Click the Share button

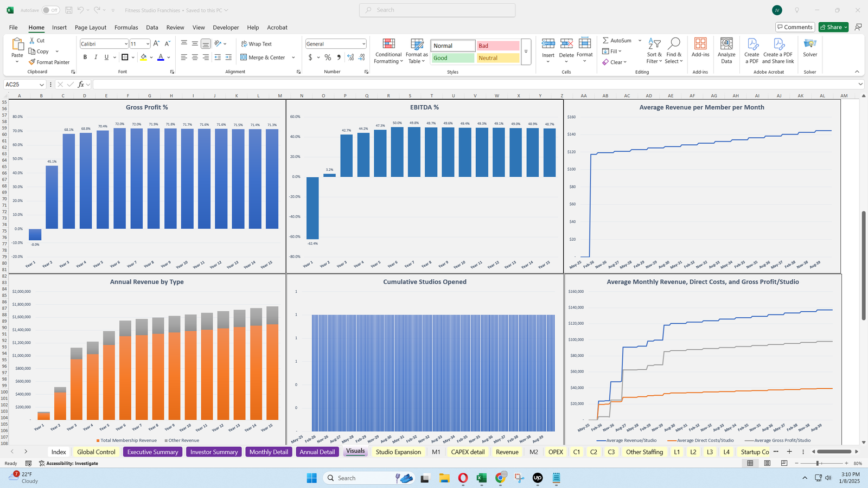click(833, 27)
